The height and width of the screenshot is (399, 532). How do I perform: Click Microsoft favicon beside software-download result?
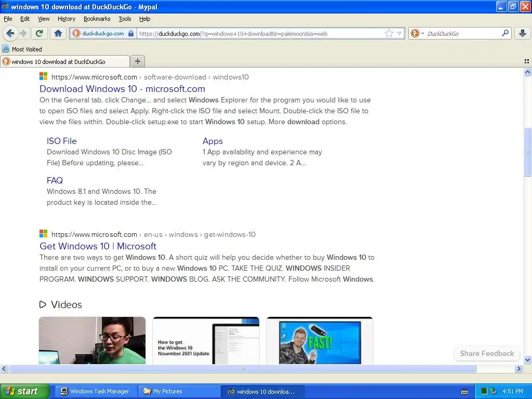(44, 76)
